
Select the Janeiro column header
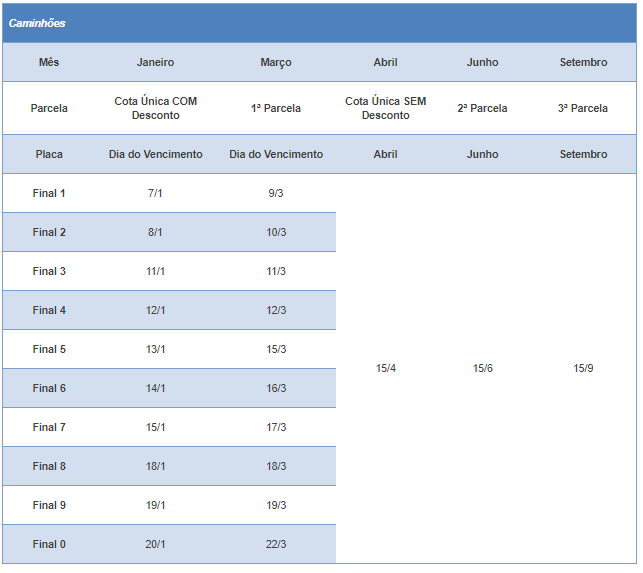(x=155, y=62)
